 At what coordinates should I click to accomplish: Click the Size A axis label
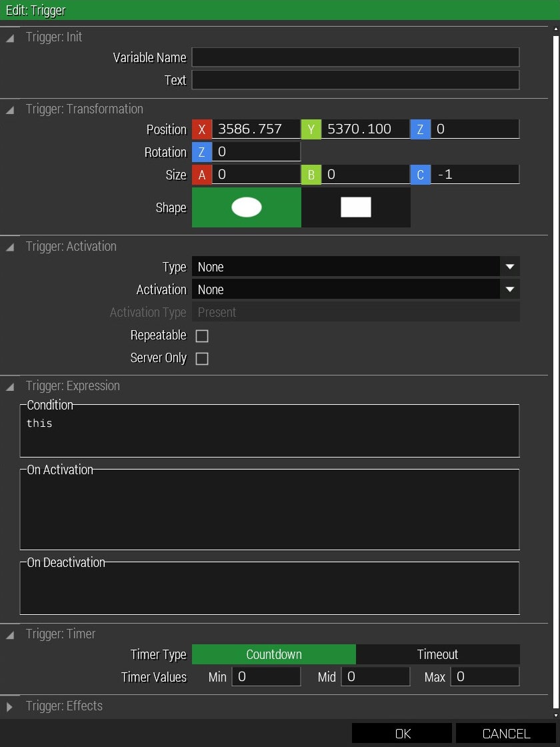[202, 175]
